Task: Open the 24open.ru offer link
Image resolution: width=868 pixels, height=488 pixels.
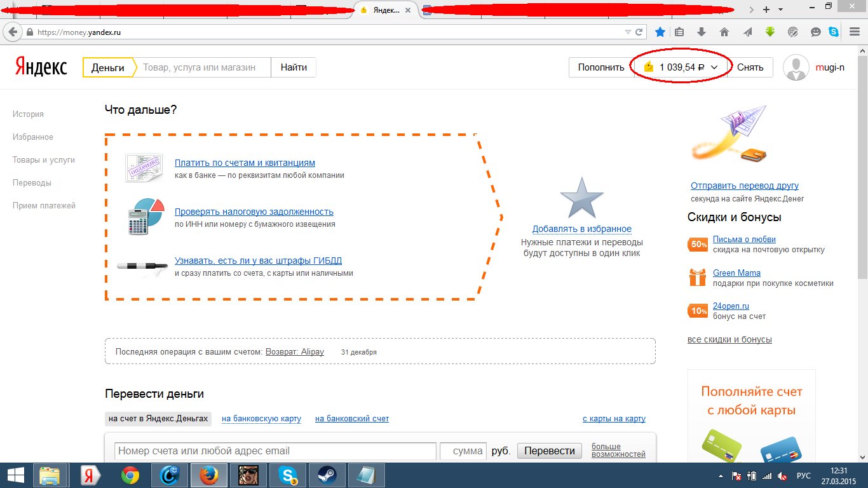Action: pos(731,306)
